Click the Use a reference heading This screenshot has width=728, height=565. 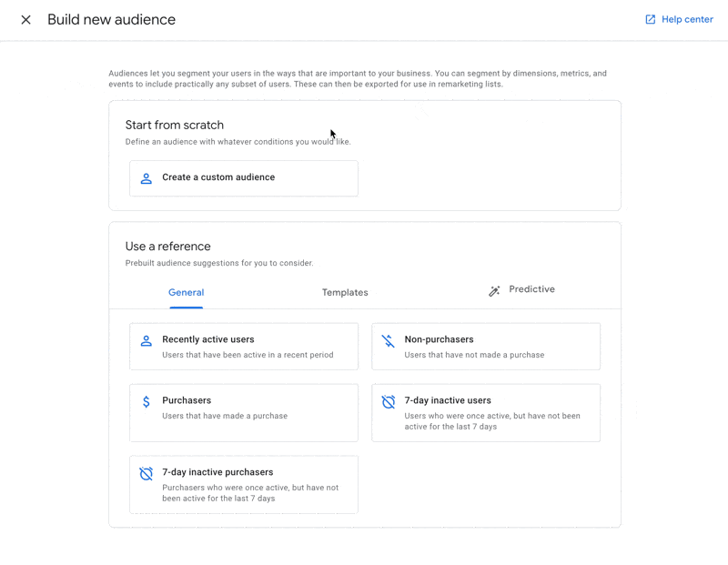point(168,246)
